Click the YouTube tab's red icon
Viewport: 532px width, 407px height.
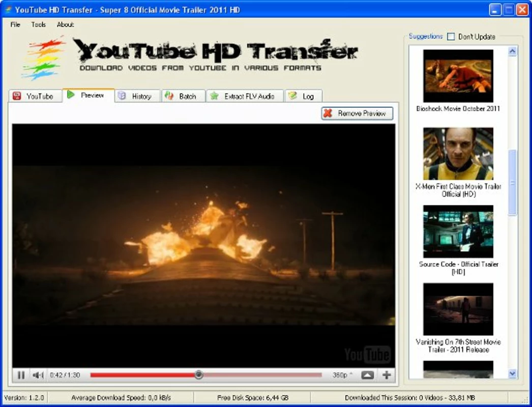pos(17,96)
